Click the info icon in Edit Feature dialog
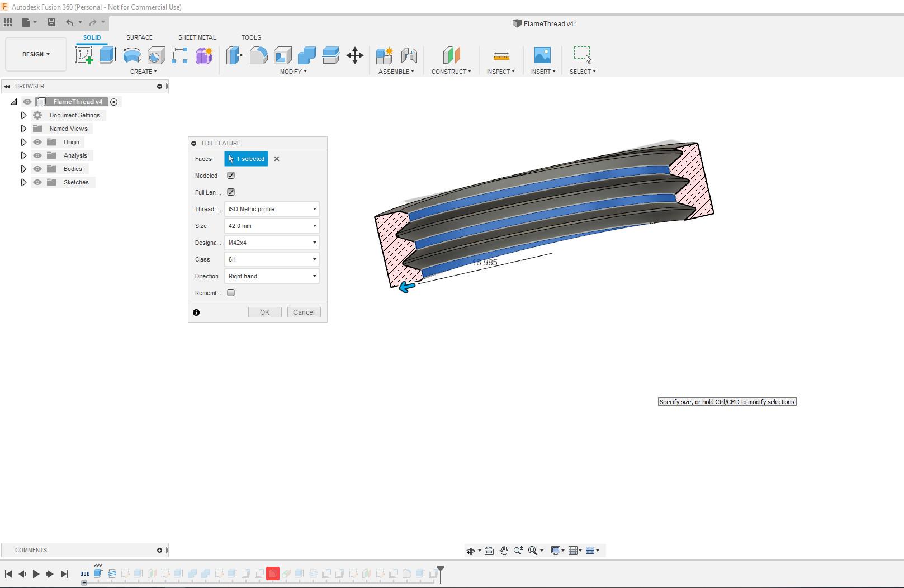Image resolution: width=904 pixels, height=588 pixels. (196, 312)
